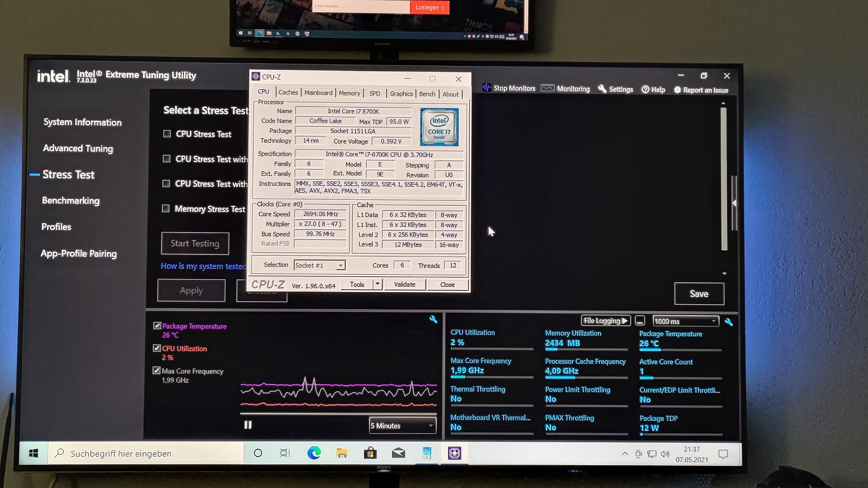Viewport: 868px width, 488px height.
Task: Open the Tools dropdown arrow in CPU-Z
Action: 377,284
